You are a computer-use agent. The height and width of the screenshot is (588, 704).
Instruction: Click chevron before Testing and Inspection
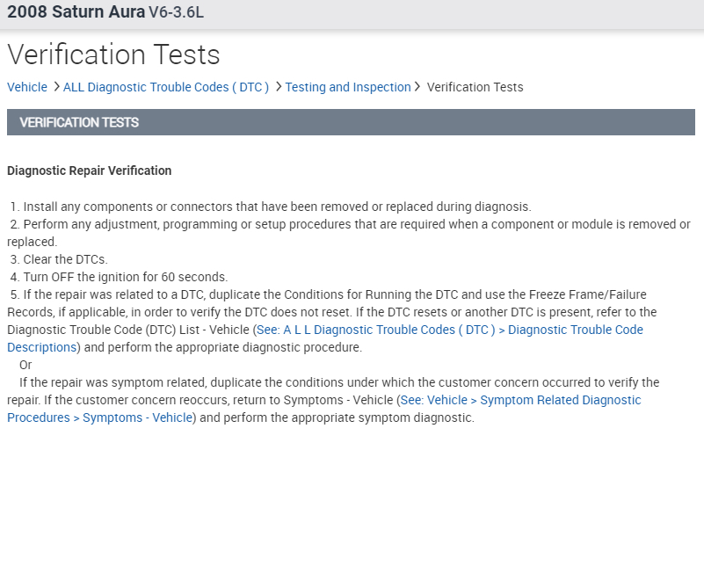pyautogui.click(x=278, y=87)
